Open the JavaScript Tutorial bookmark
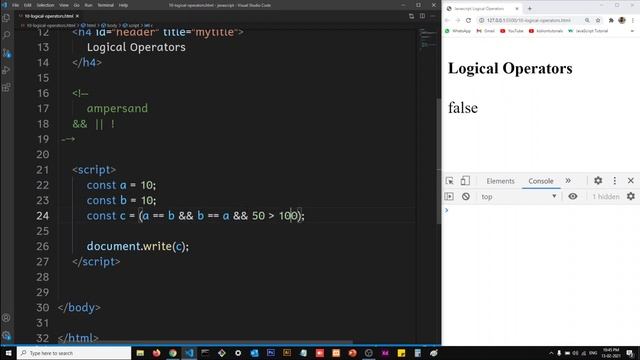Viewport: 640px width, 360px height. (x=588, y=31)
